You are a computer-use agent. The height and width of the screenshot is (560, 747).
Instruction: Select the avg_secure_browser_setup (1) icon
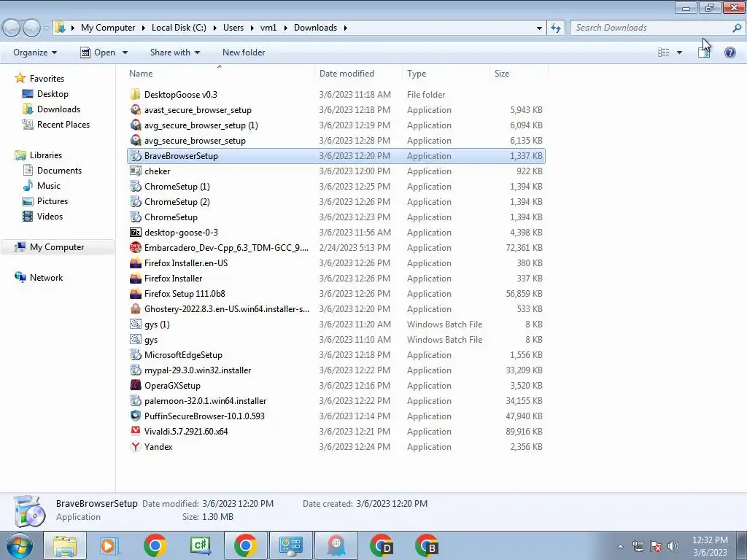point(136,125)
